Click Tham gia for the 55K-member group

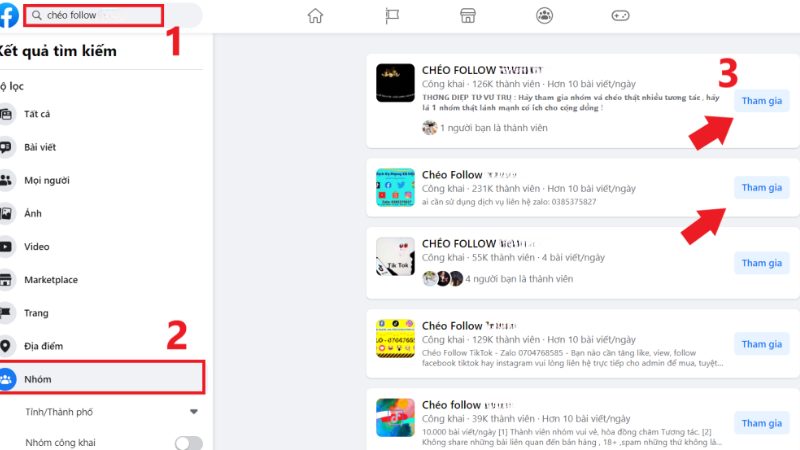pos(762,263)
